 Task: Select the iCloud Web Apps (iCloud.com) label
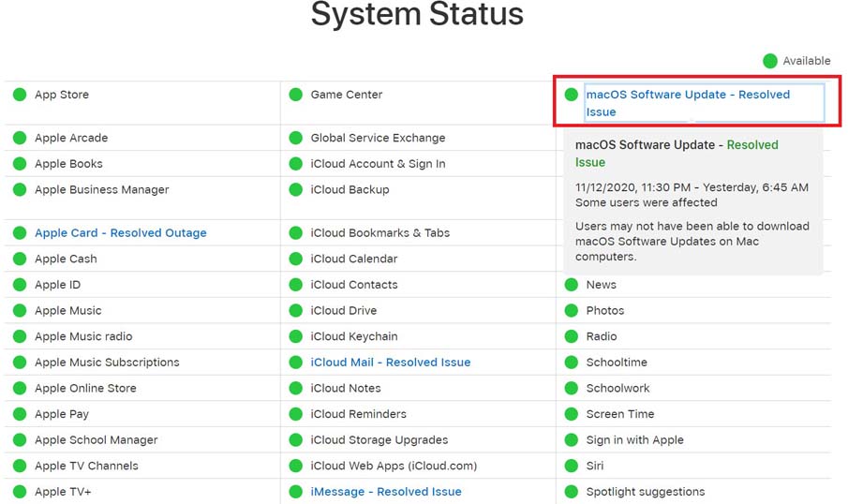coord(394,466)
